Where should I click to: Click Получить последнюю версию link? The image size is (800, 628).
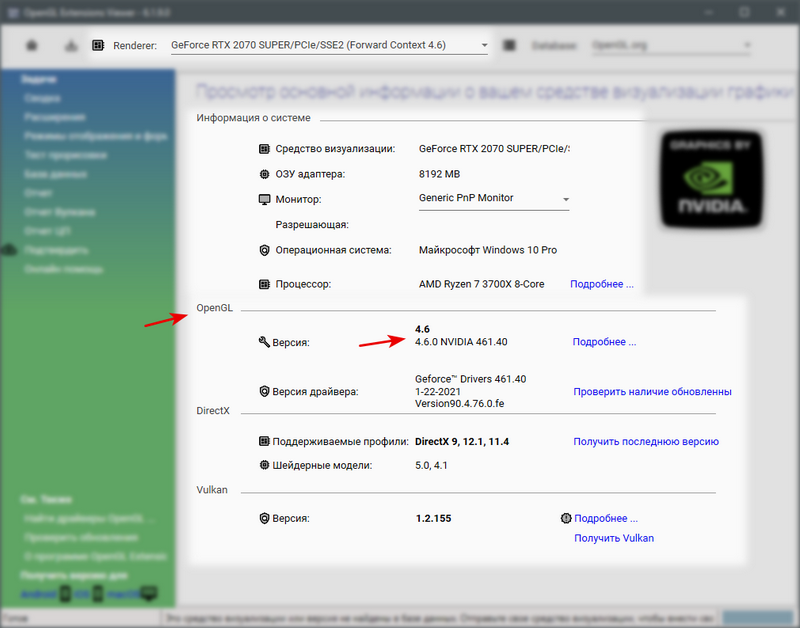[x=646, y=441]
